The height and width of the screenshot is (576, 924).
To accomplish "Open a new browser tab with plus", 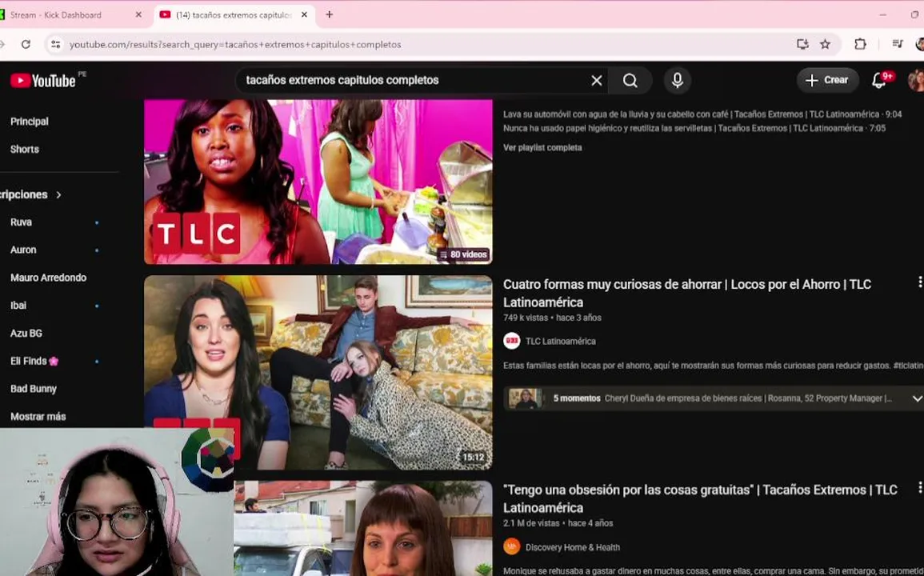I will click(x=330, y=14).
